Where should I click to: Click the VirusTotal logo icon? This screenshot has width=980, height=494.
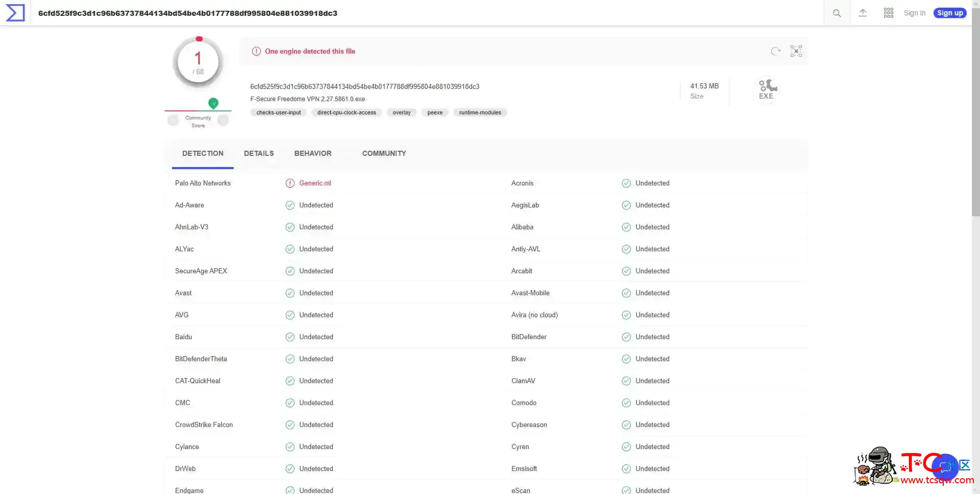(x=15, y=13)
